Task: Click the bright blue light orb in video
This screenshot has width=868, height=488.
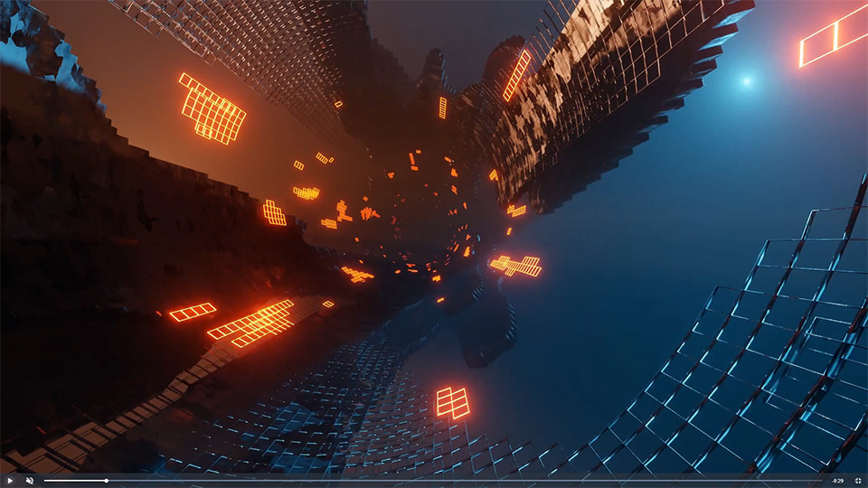Action: coord(746,81)
